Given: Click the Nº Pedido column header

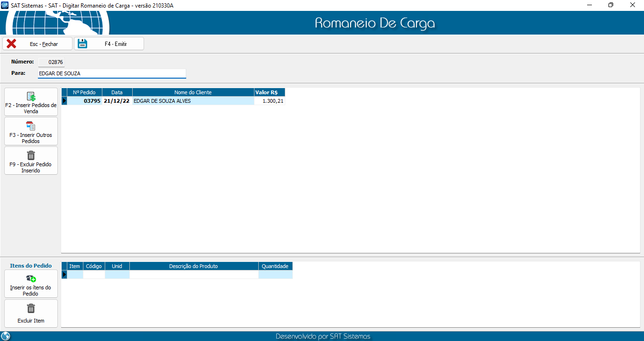Looking at the screenshot, I should [x=84, y=92].
